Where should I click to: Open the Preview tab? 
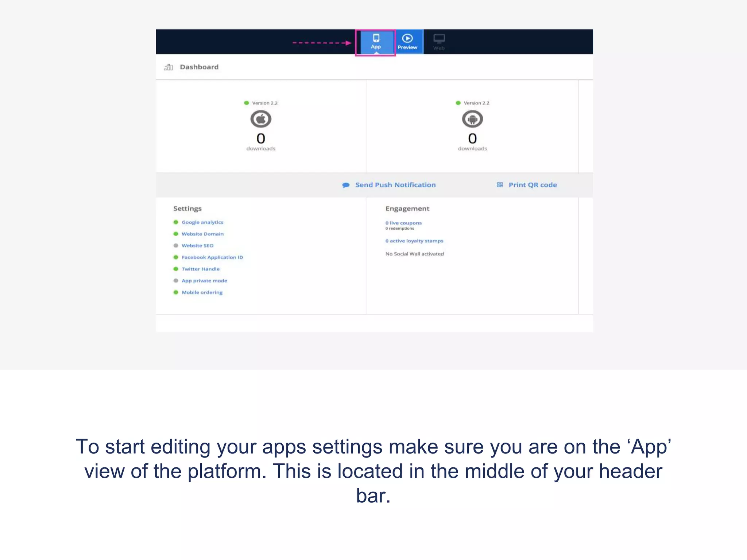[407, 42]
